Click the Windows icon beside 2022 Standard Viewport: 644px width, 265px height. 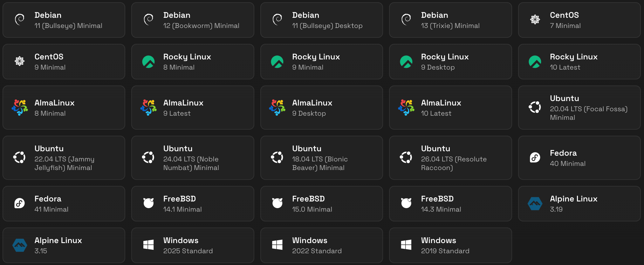[277, 245]
